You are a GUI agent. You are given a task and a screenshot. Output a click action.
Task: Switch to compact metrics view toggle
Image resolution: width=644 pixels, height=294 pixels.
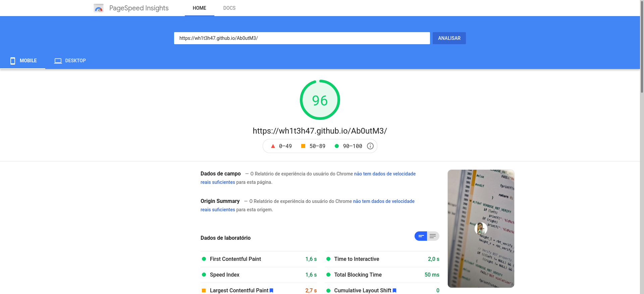point(421,236)
